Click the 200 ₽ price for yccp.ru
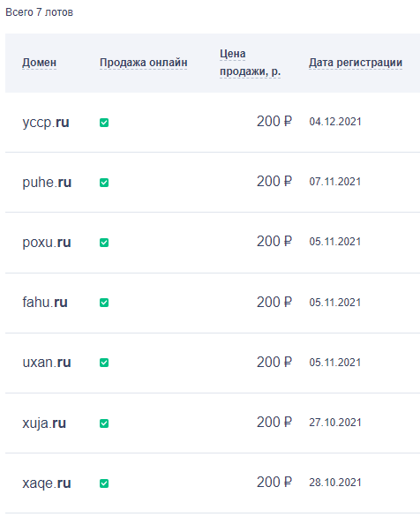Screen dimensions: 420x517 coord(274,122)
